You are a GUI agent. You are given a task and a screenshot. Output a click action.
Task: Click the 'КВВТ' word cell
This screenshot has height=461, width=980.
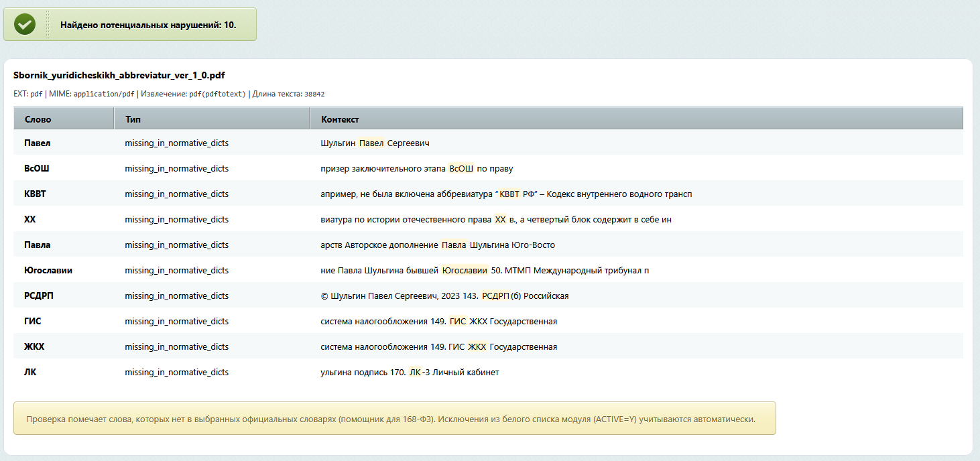click(36, 194)
